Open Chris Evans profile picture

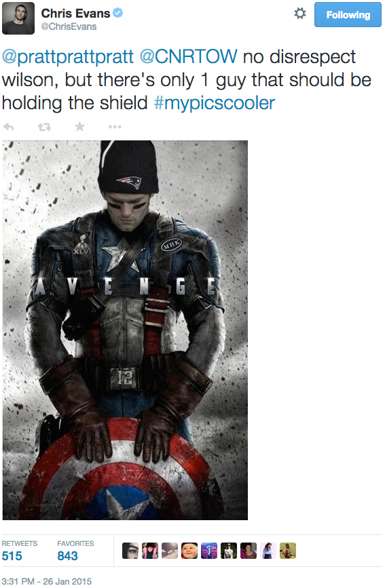click(18, 18)
